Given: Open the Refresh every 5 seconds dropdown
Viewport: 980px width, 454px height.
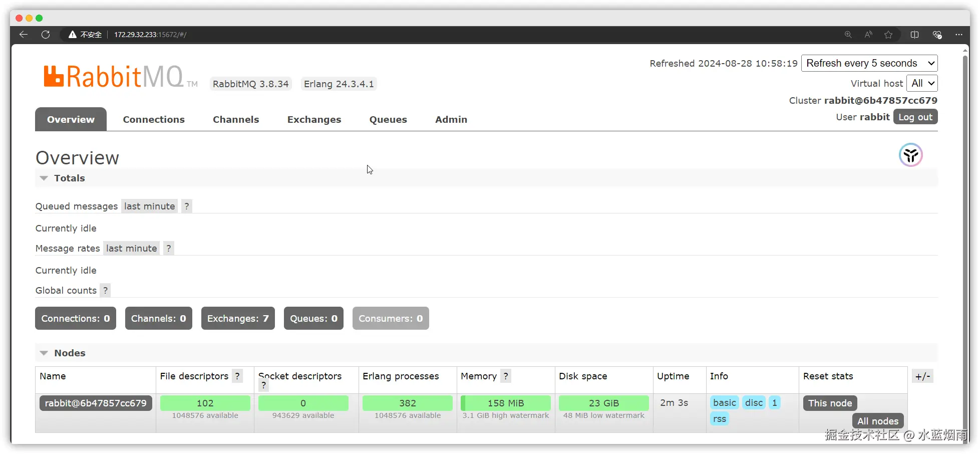Looking at the screenshot, I should [869, 63].
